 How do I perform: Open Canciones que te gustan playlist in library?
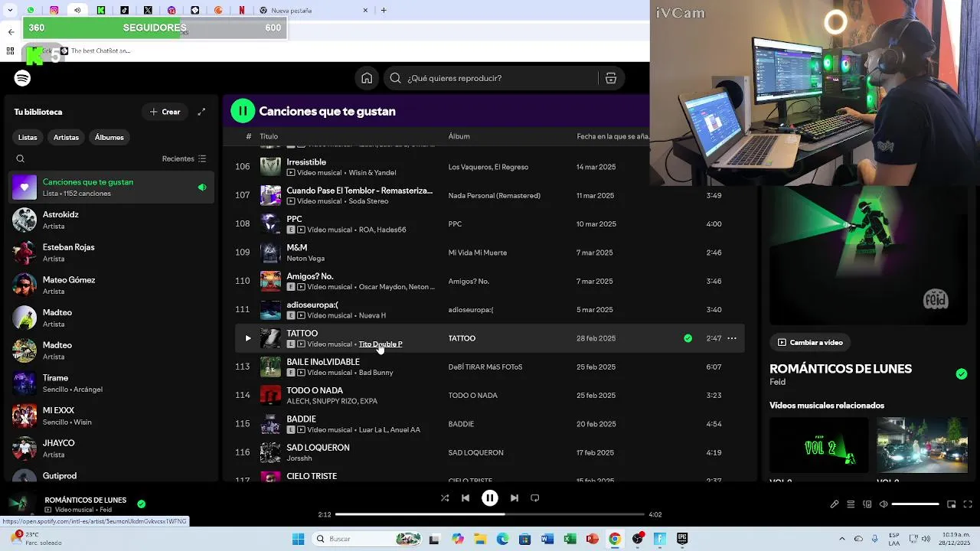point(112,187)
